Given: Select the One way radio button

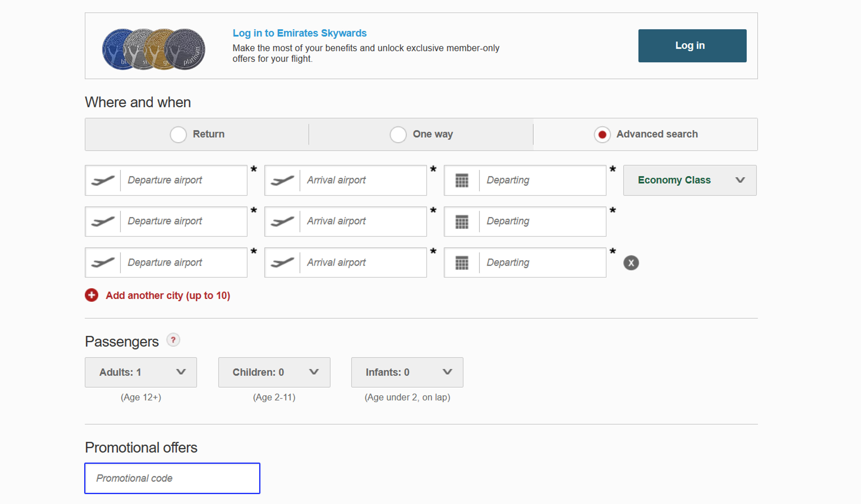Looking at the screenshot, I should point(398,134).
